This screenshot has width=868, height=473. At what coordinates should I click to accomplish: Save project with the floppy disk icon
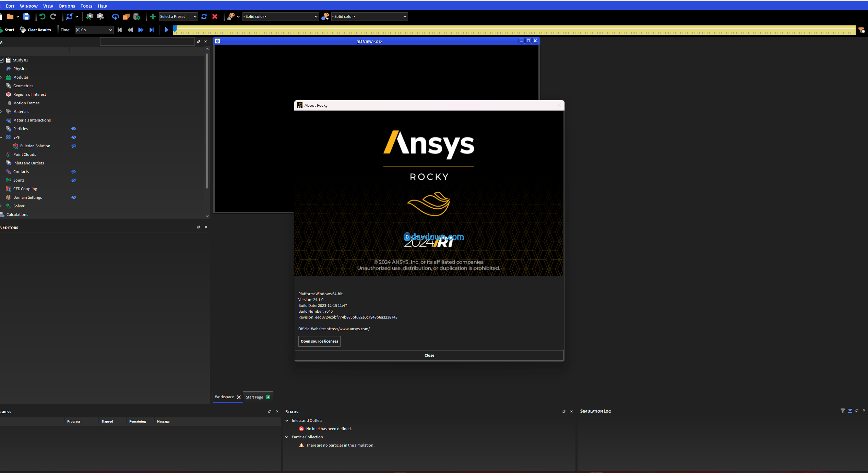tap(26, 16)
